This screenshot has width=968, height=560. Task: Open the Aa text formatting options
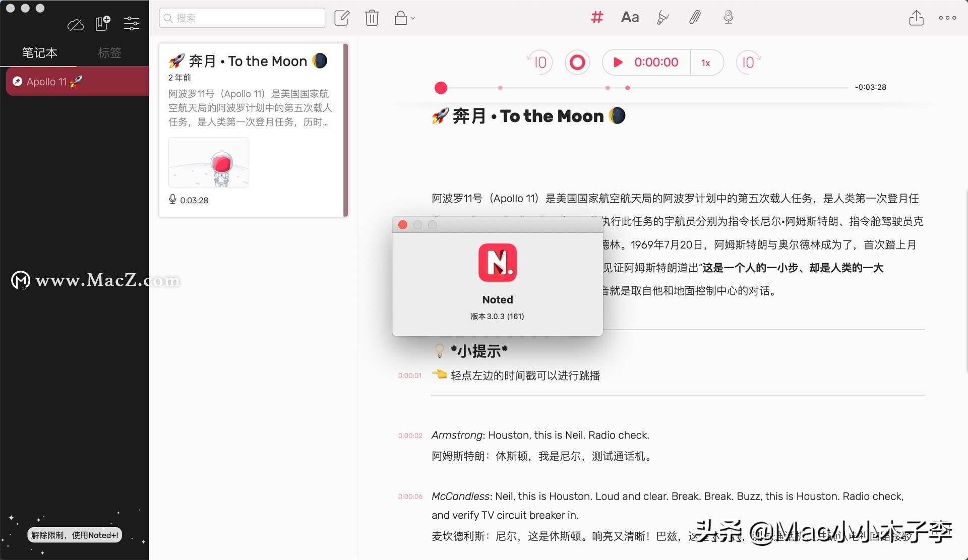(630, 18)
